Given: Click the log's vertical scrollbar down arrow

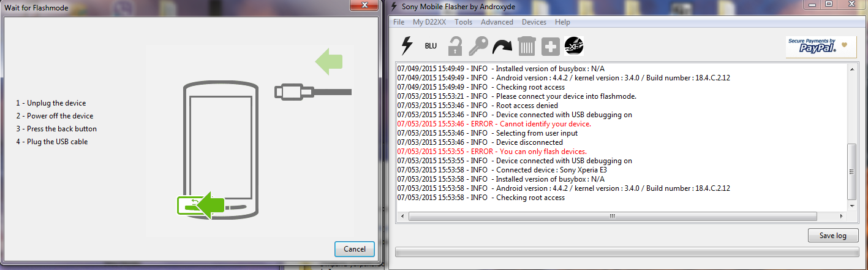Looking at the screenshot, I should (851, 205).
